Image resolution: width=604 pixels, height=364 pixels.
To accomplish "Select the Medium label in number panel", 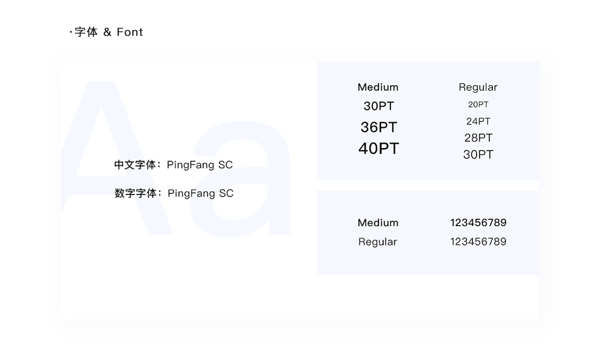I will pos(378,223).
